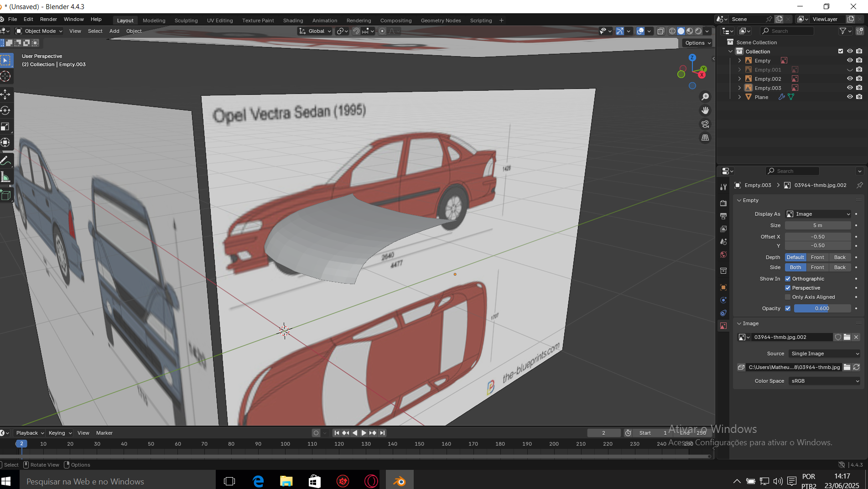Viewport: 868px width, 489px height.
Task: Open the timeline Marker menu
Action: (x=104, y=433)
